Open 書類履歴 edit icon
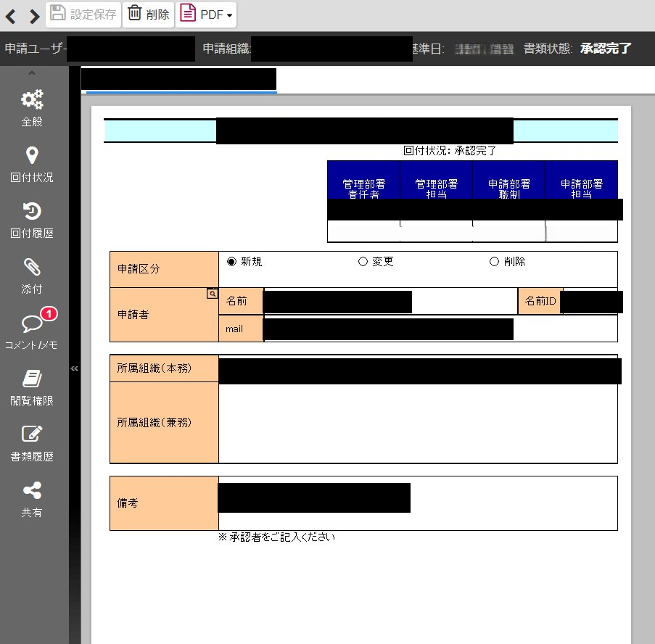 click(32, 444)
